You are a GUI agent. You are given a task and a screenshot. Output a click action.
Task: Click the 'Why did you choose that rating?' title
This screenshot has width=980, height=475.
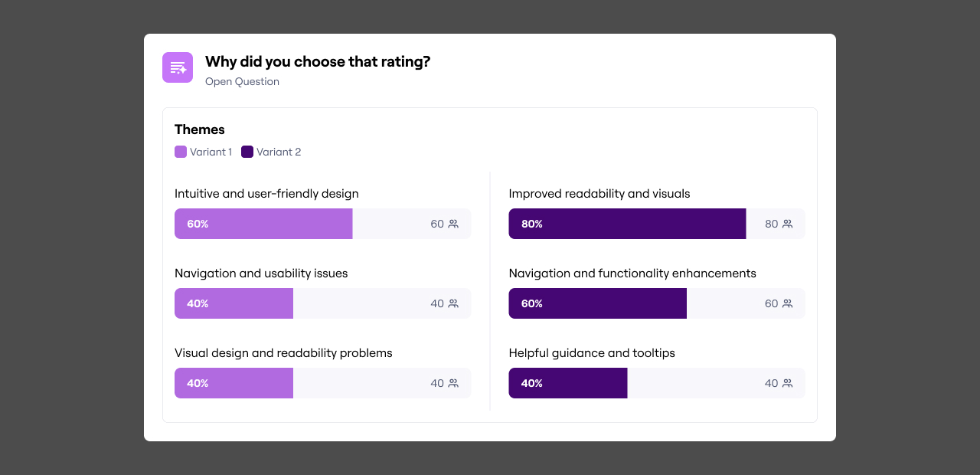click(x=318, y=62)
